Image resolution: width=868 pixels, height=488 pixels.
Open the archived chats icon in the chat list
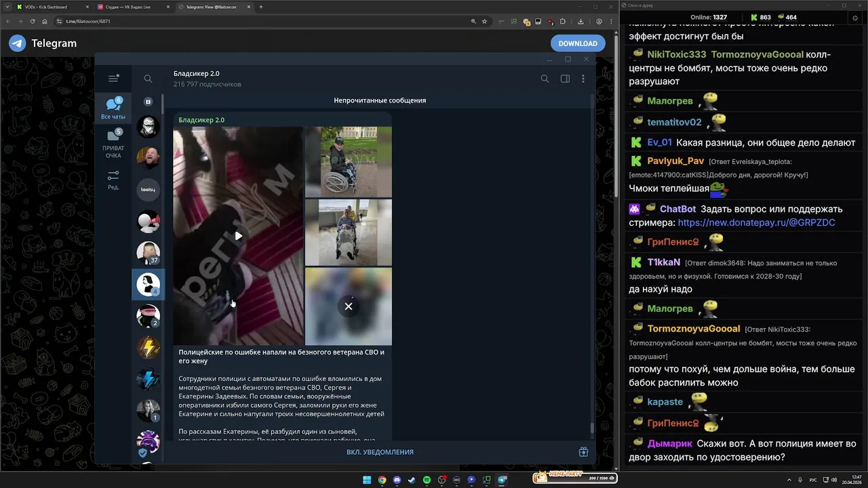pos(148,102)
